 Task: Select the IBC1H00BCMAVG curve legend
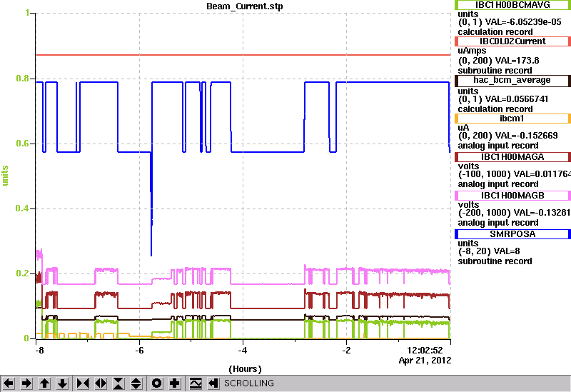coord(512,5)
